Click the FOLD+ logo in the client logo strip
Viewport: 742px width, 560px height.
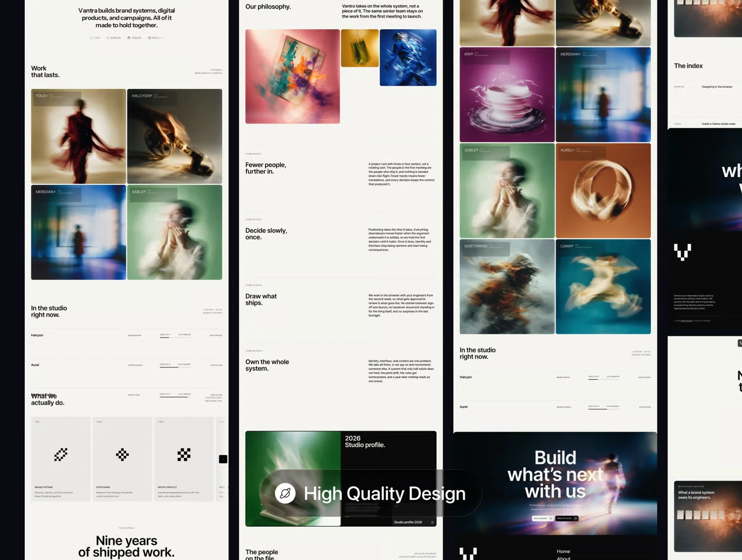click(134, 38)
